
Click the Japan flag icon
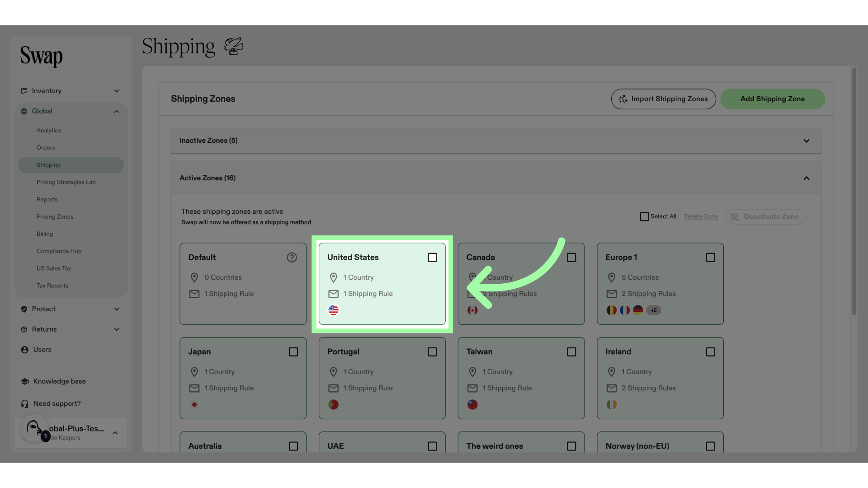194,404
